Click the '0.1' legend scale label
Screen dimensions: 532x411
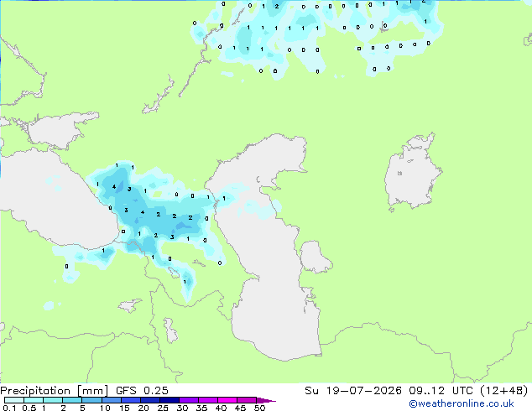pos(9,408)
